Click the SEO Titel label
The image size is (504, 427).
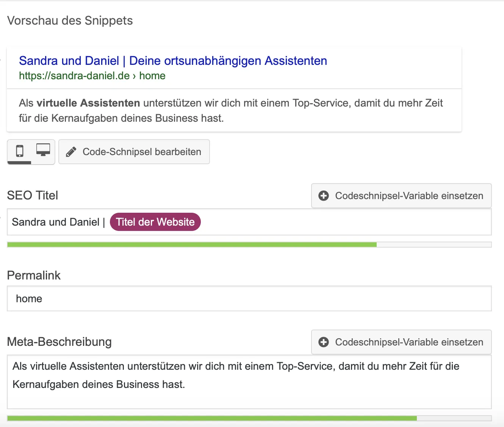tap(33, 195)
